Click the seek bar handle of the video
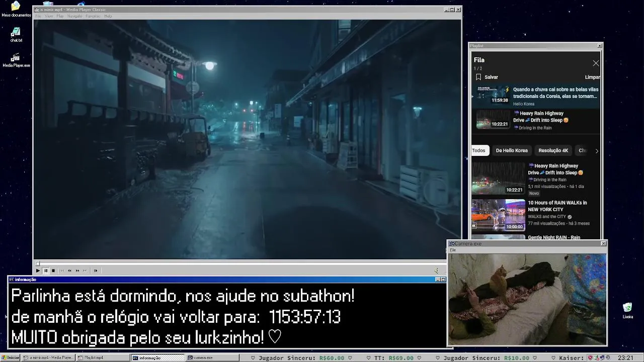The width and height of the screenshot is (644, 362). [x=37, y=263]
